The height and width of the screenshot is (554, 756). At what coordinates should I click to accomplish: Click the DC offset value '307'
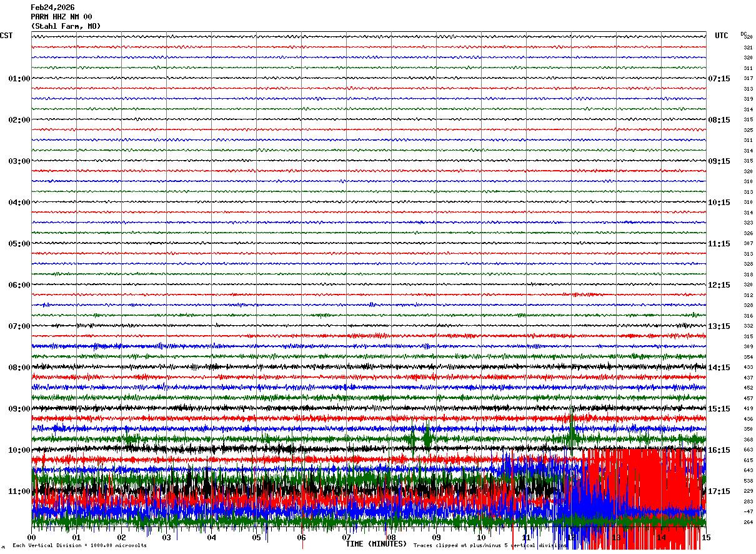tap(748, 244)
